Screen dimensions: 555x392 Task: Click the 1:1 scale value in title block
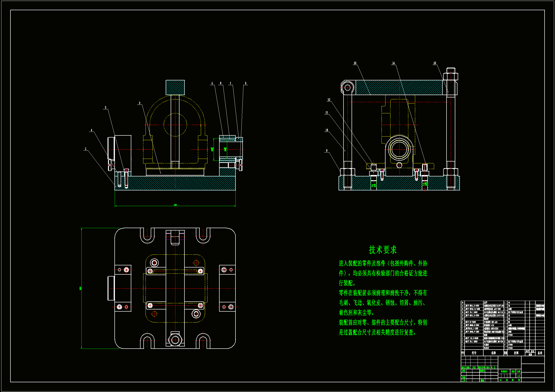[x=519, y=376]
